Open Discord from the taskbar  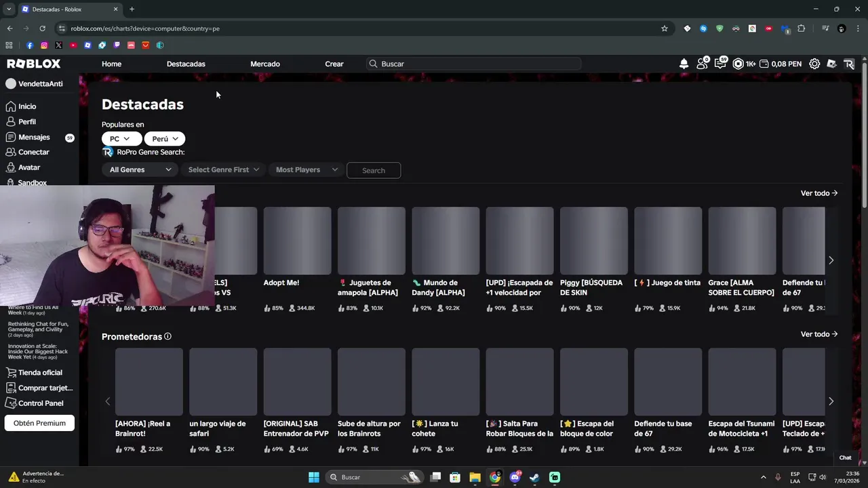click(x=515, y=477)
